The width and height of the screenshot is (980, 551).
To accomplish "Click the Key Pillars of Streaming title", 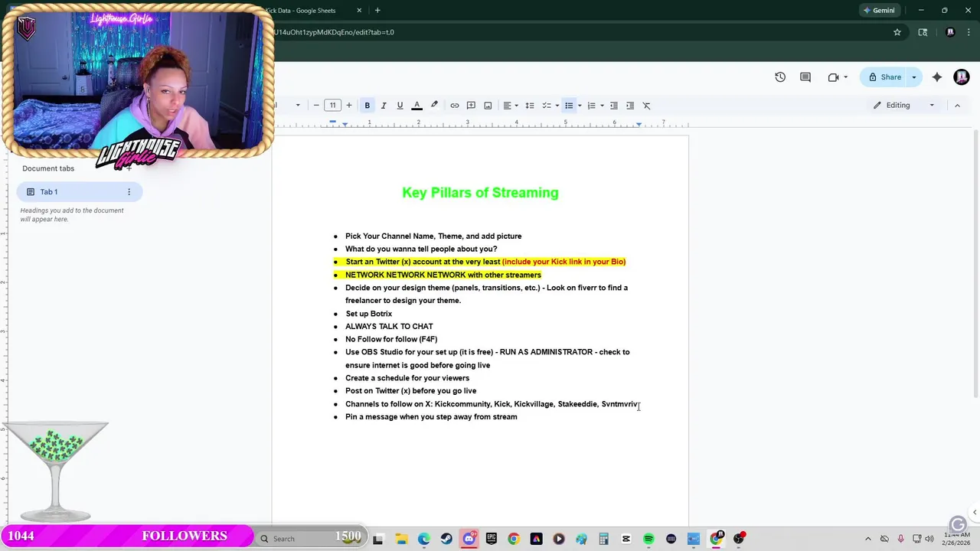I will (x=480, y=193).
